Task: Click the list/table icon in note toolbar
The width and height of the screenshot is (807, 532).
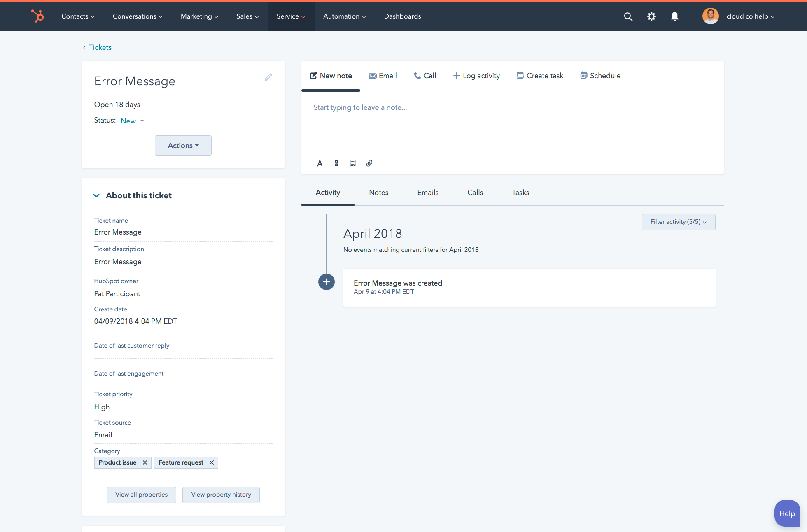Action: [352, 163]
